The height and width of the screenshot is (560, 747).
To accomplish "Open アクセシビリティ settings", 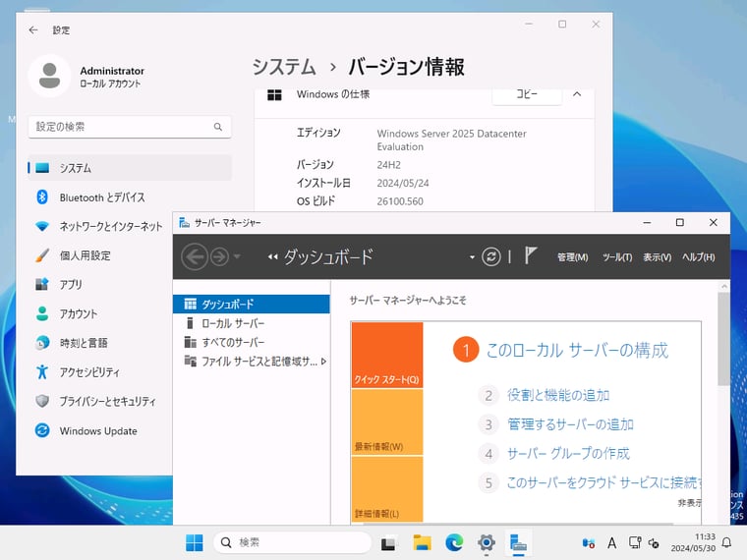I will tap(99, 372).
